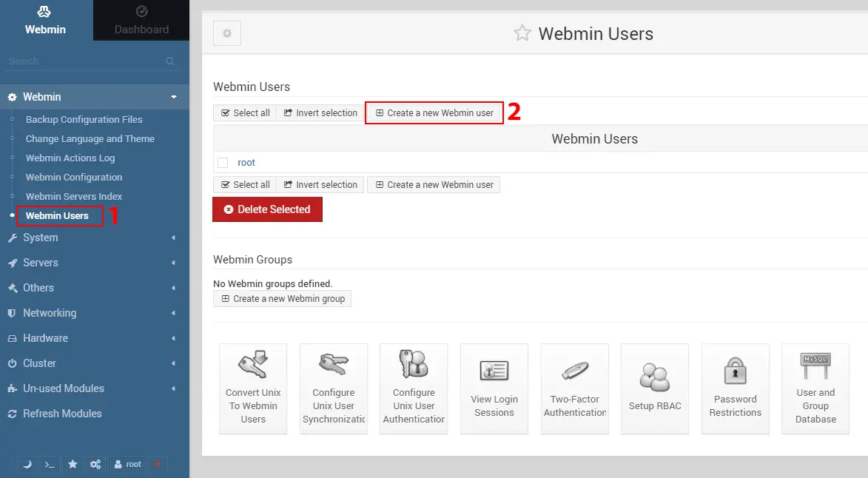Open the command shell terminal icon
Image resolution: width=868 pixels, height=478 pixels.
[50, 464]
